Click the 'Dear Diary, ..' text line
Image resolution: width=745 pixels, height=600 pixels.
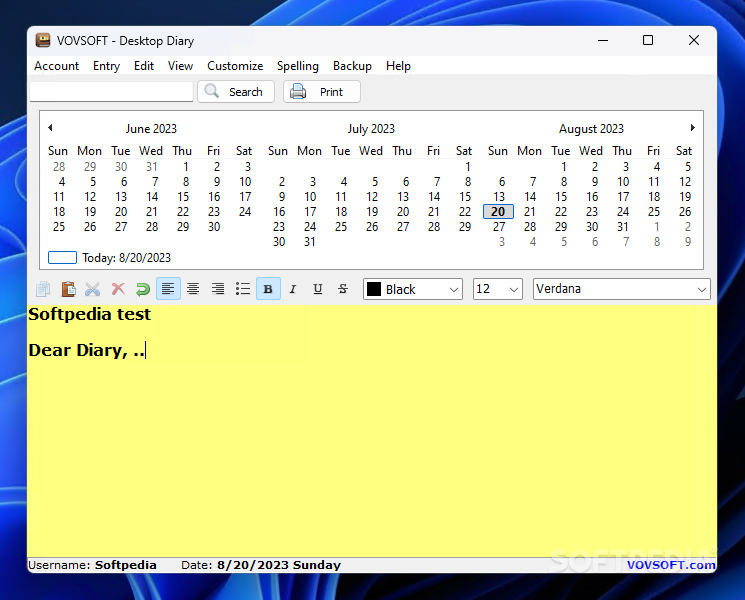click(x=86, y=351)
